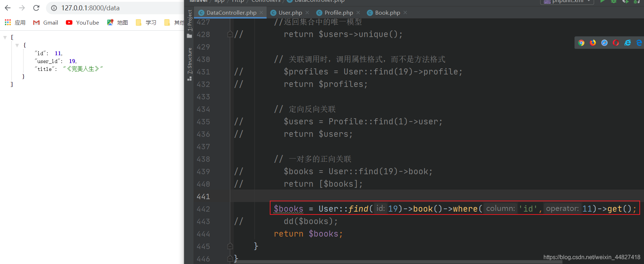Click the DataController.php breadcrumb
The height and width of the screenshot is (264, 644).
point(316,1)
